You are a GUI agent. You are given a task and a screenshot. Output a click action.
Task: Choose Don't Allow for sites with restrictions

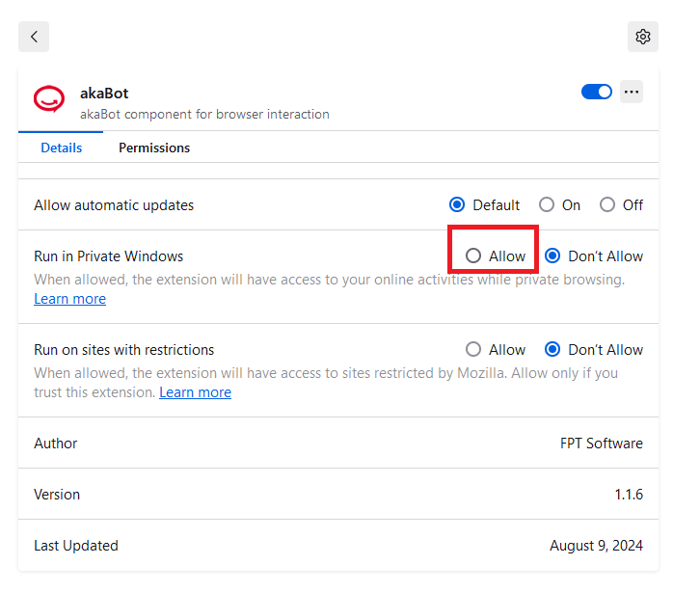click(552, 349)
